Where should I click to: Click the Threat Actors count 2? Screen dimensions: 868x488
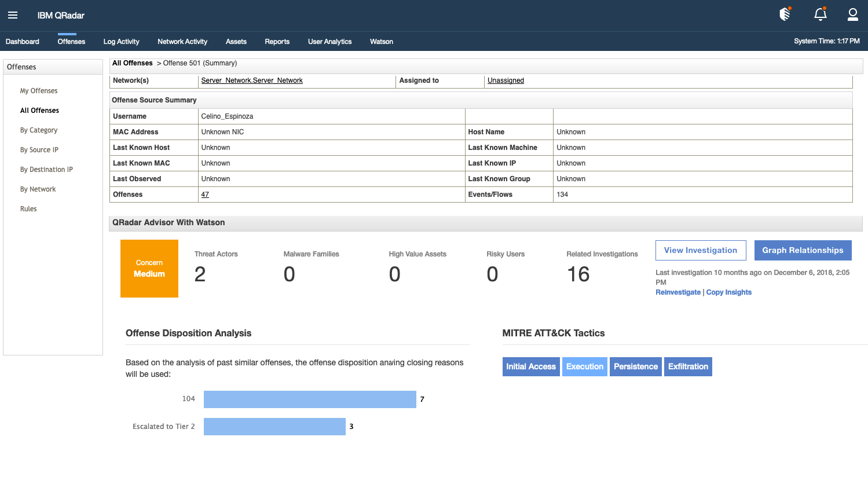(x=200, y=274)
